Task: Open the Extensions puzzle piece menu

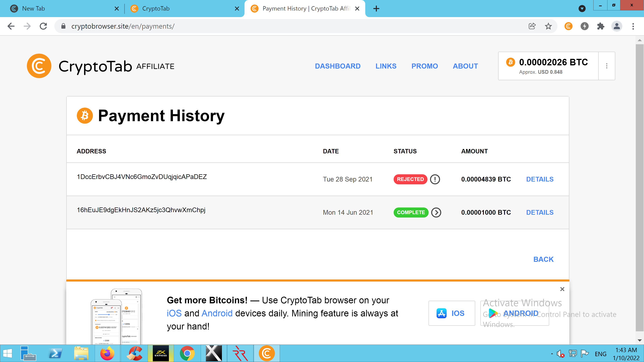Action: [x=601, y=26]
